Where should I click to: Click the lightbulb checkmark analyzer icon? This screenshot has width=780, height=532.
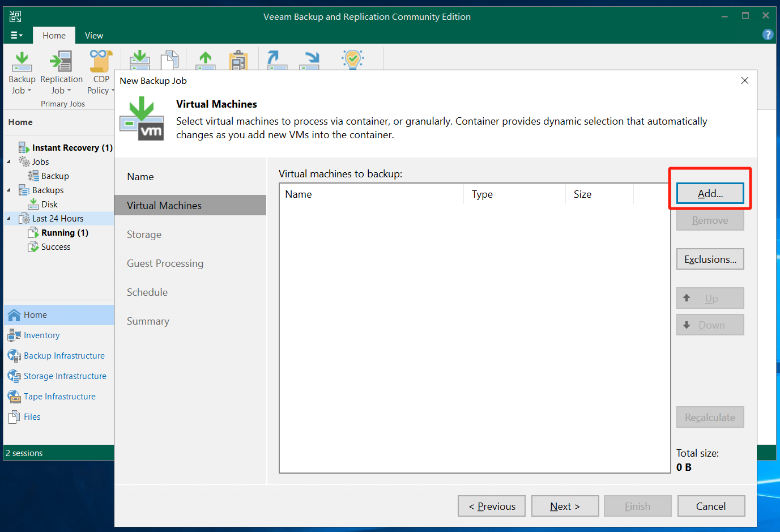pos(352,59)
